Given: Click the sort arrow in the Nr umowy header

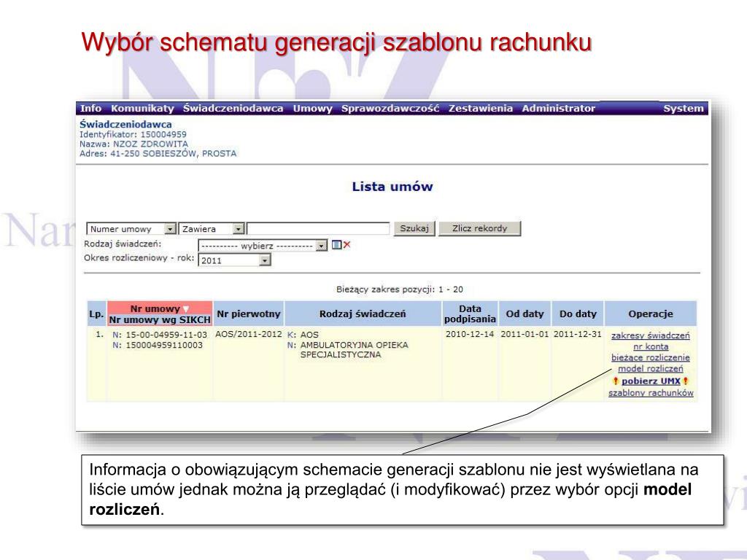Looking at the screenshot, I should click(x=186, y=309).
